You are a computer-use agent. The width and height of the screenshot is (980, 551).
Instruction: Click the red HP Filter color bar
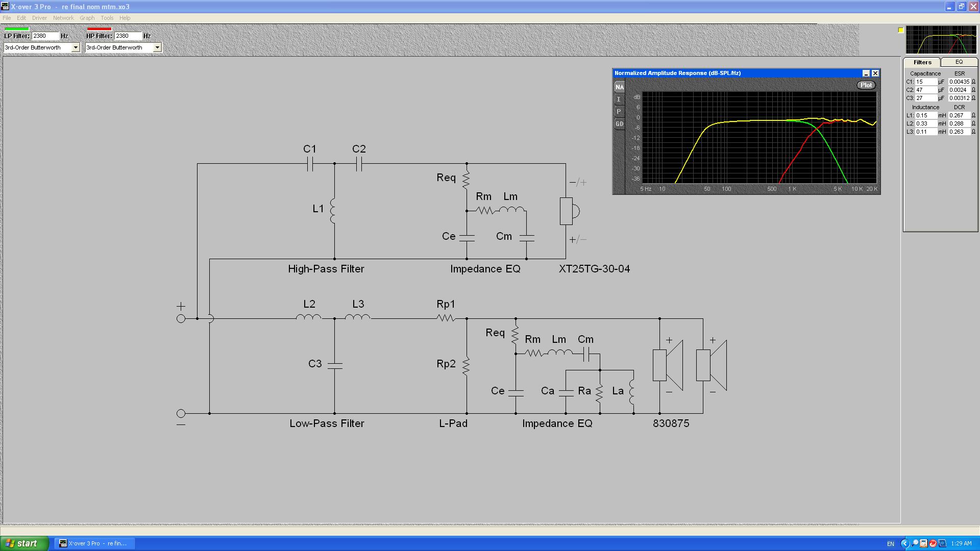[x=99, y=29]
